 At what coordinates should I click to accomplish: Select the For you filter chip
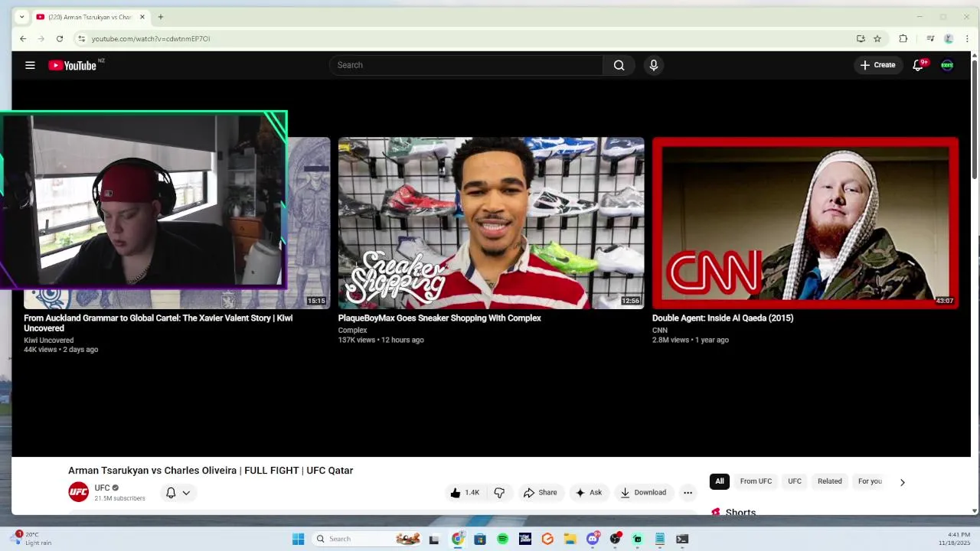point(870,481)
